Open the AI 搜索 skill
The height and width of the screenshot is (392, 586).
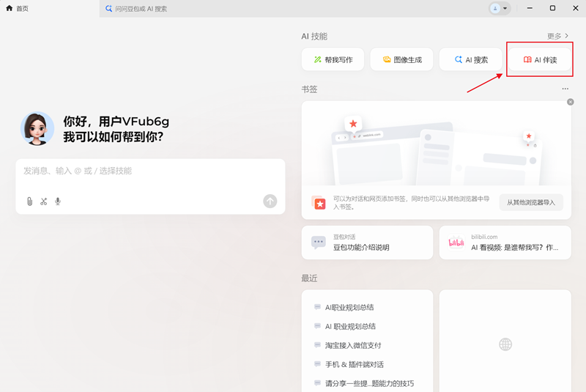point(470,59)
